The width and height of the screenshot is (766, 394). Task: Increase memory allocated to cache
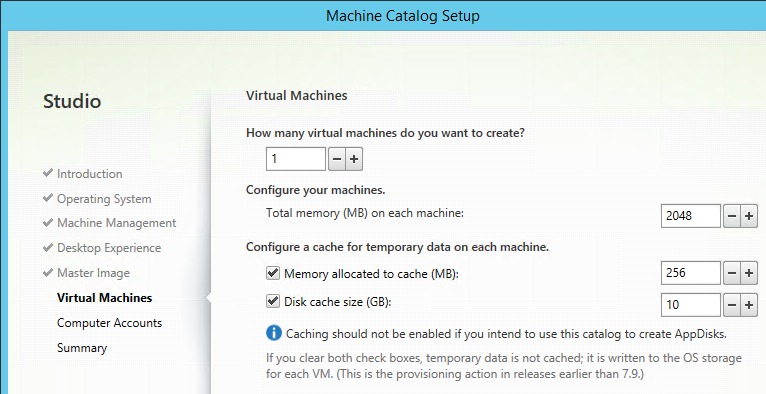(x=749, y=273)
